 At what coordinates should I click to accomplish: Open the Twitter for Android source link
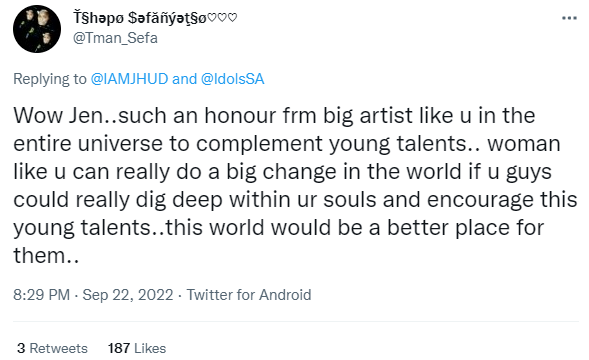point(249,295)
